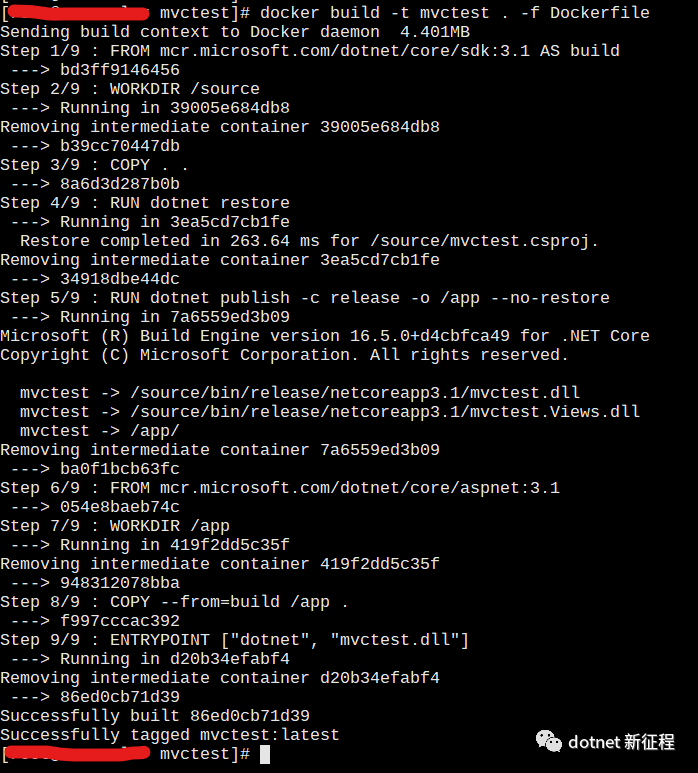Click the 'dotnet 新征程' watermark text
This screenshot has width=698, height=773.
tap(621, 742)
